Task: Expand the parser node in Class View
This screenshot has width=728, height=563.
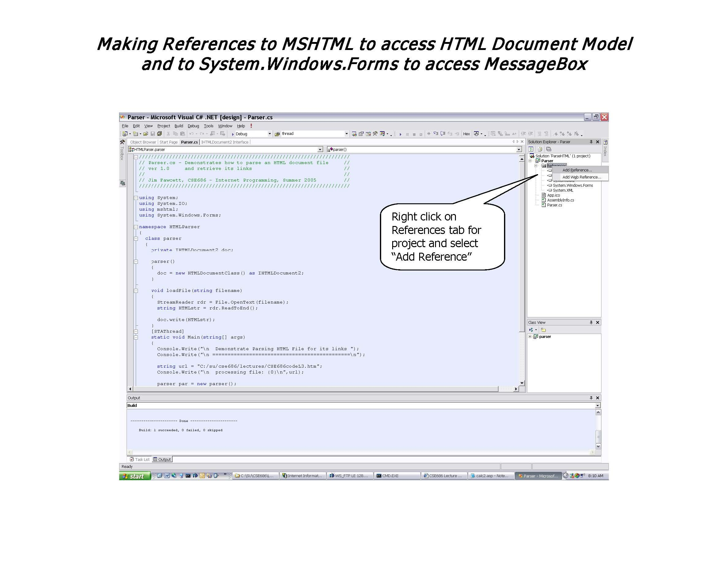Action: coord(530,336)
